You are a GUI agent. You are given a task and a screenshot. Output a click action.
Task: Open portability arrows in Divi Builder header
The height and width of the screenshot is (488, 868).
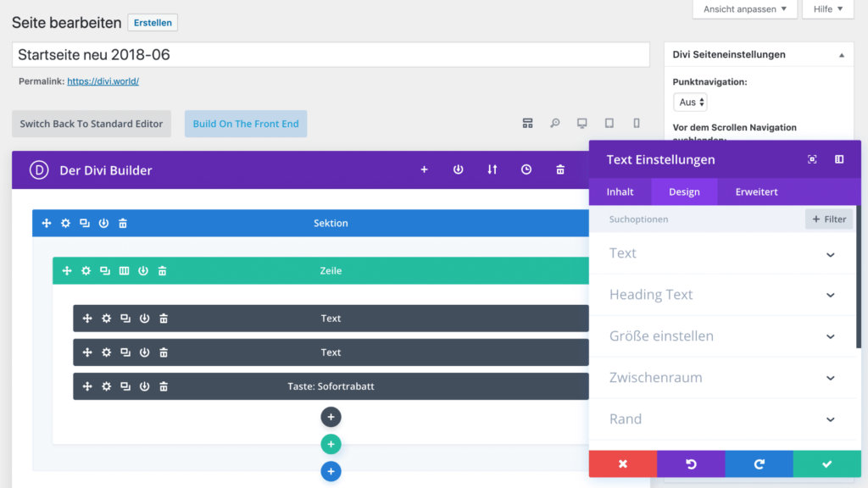(x=492, y=169)
